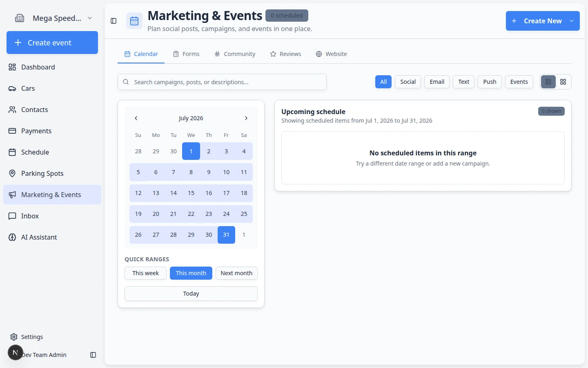Filter by Events
Screen dimensions: 588x368
pyautogui.click(x=519, y=82)
